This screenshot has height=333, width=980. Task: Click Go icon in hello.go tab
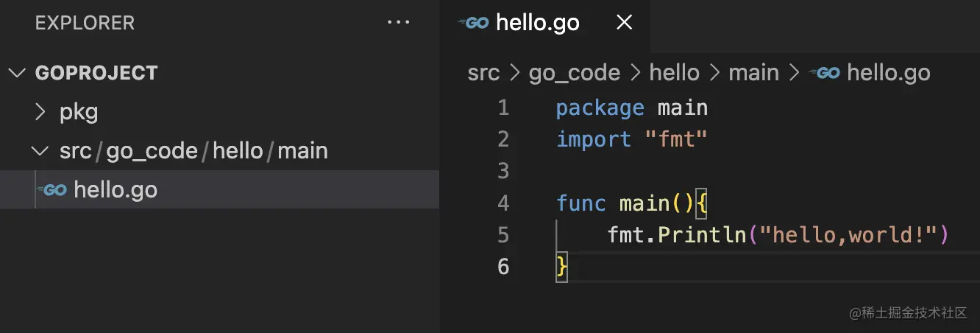point(474,23)
